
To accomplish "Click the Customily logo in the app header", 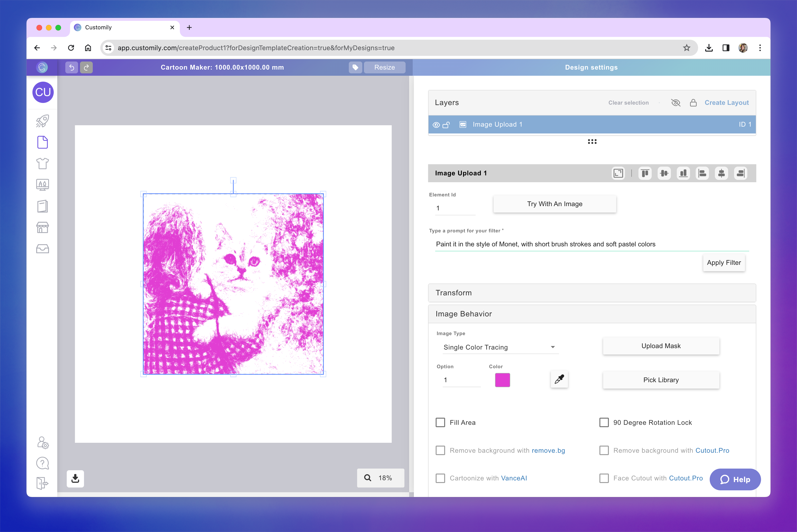I will coord(42,67).
